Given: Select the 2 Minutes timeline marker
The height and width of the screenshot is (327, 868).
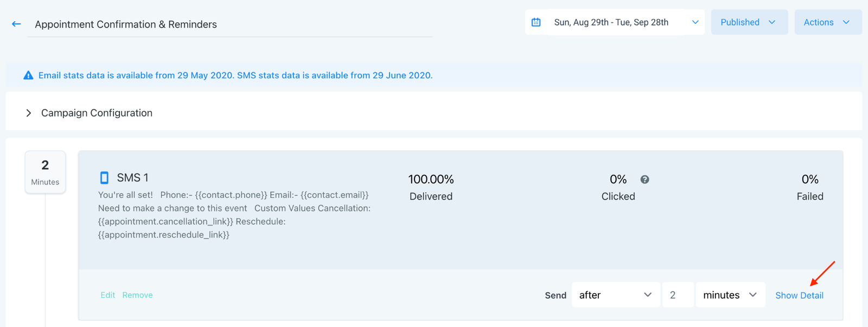Looking at the screenshot, I should (x=45, y=172).
